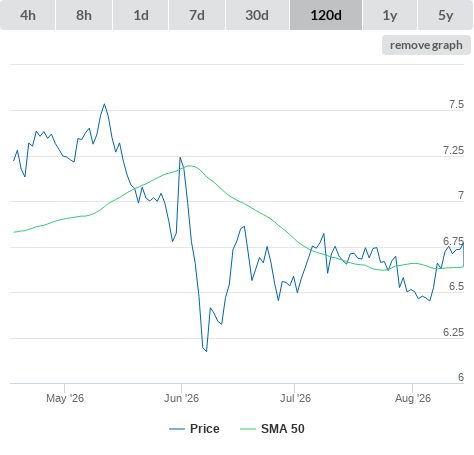The height and width of the screenshot is (455, 474).
Task: Switch chart to 30d range
Action: (x=257, y=15)
